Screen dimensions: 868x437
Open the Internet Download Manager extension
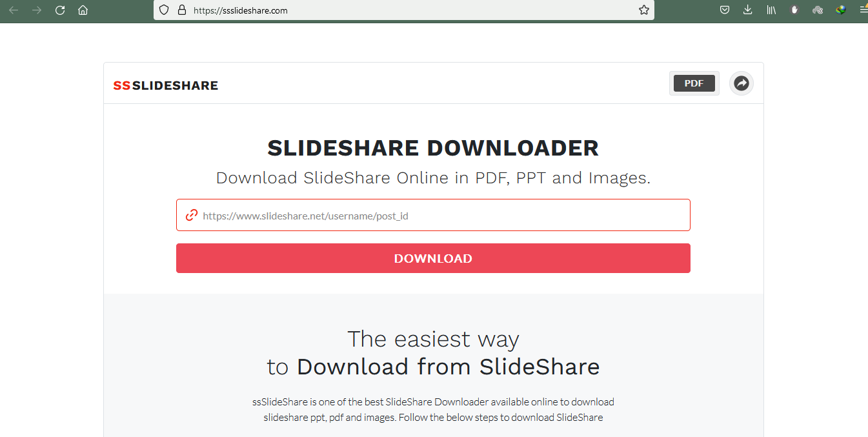841,10
